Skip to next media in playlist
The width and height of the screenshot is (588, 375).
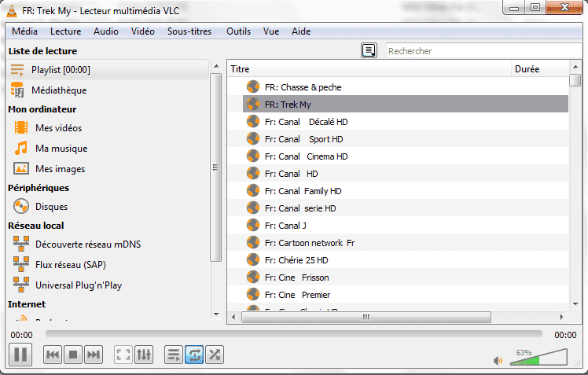point(94,355)
